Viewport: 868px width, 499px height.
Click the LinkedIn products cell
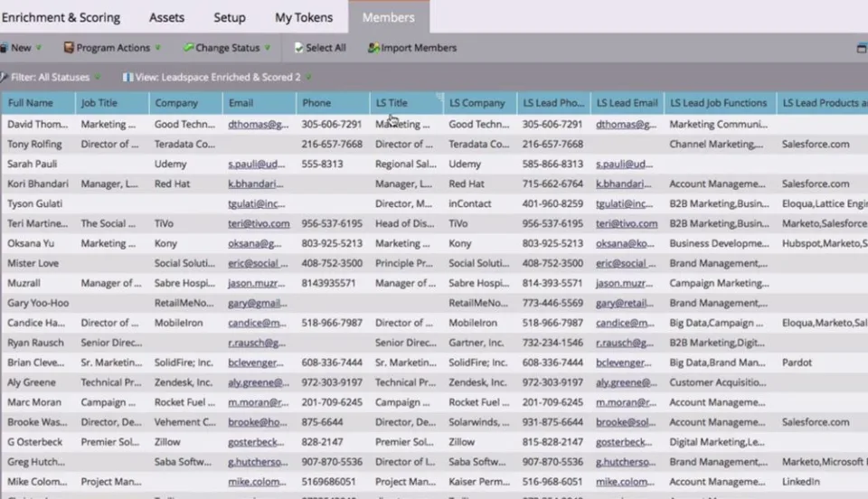(x=800, y=482)
